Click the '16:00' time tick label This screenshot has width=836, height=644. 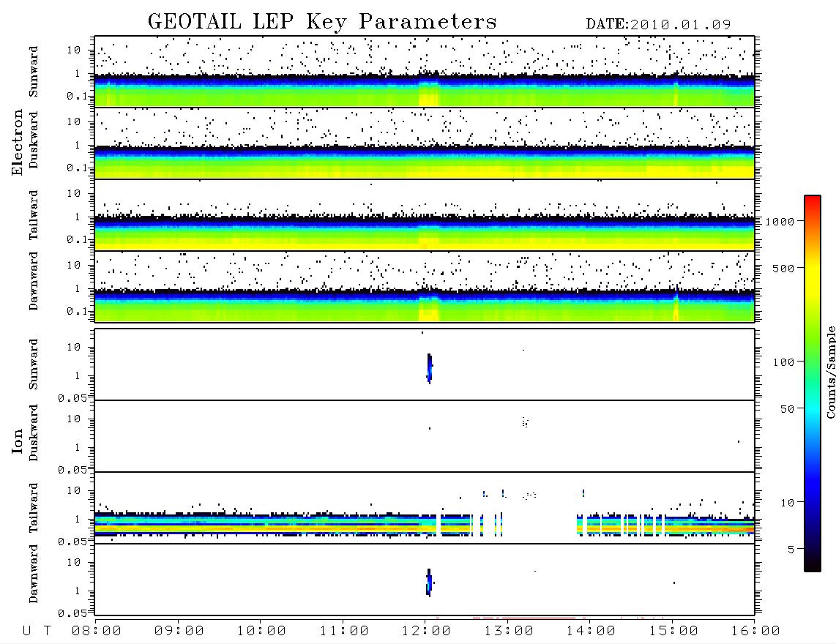[x=755, y=631]
